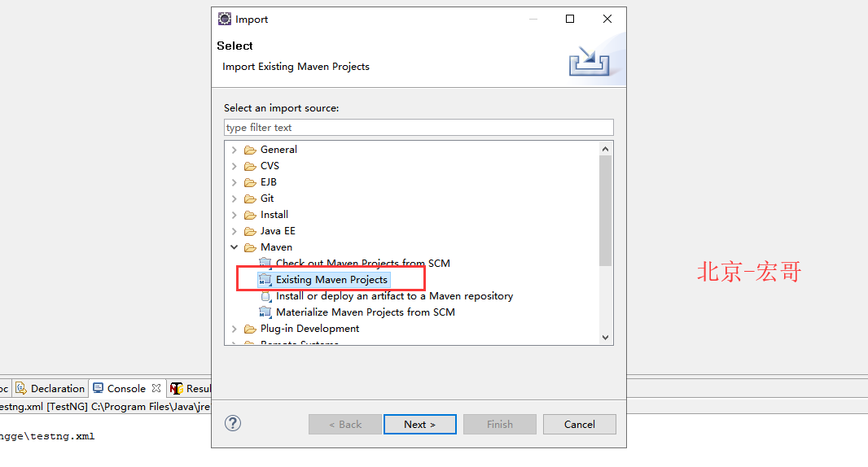Click the Maven folder icon

click(x=250, y=247)
